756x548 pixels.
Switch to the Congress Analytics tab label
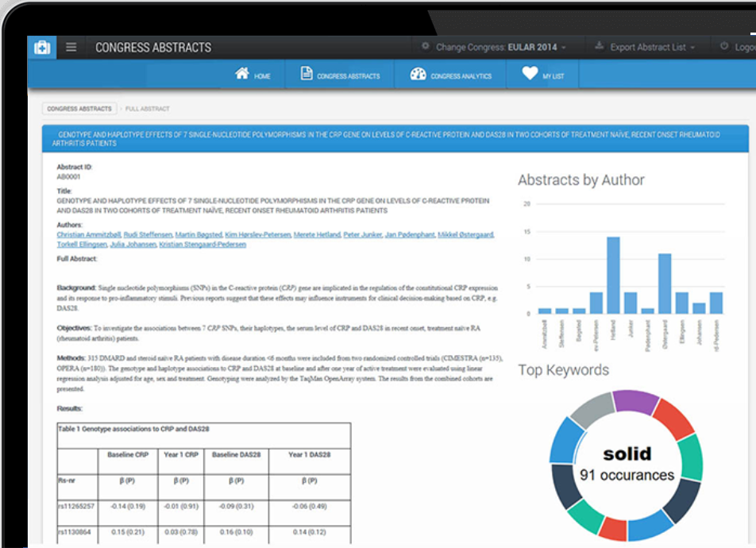[x=461, y=77]
